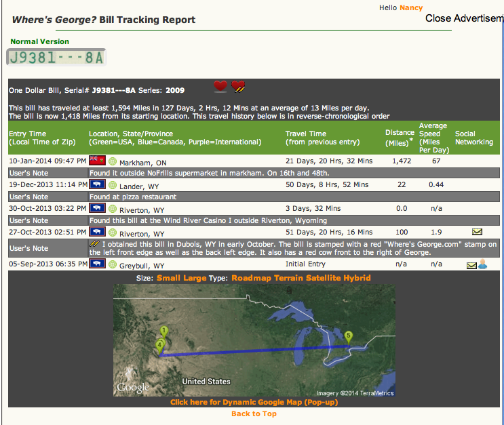Click location text Greybull, WY
This screenshot has height=425, width=504.
click(142, 266)
